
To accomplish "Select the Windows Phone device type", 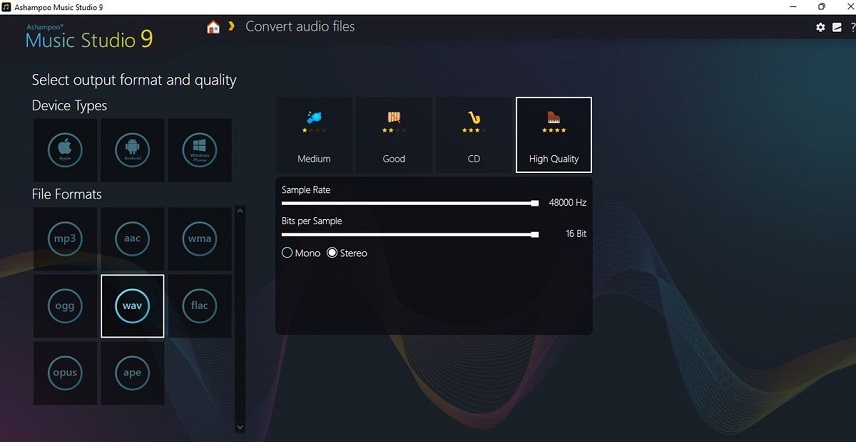I will [x=200, y=150].
